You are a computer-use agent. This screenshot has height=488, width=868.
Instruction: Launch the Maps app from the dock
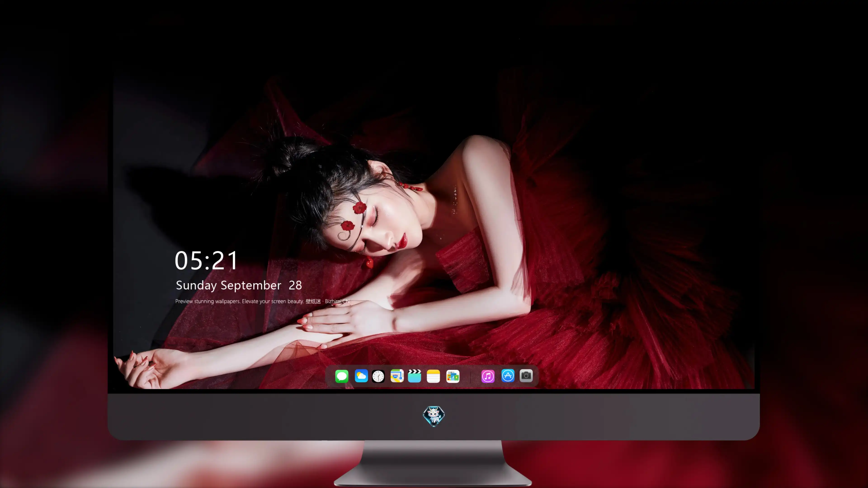coord(397,376)
